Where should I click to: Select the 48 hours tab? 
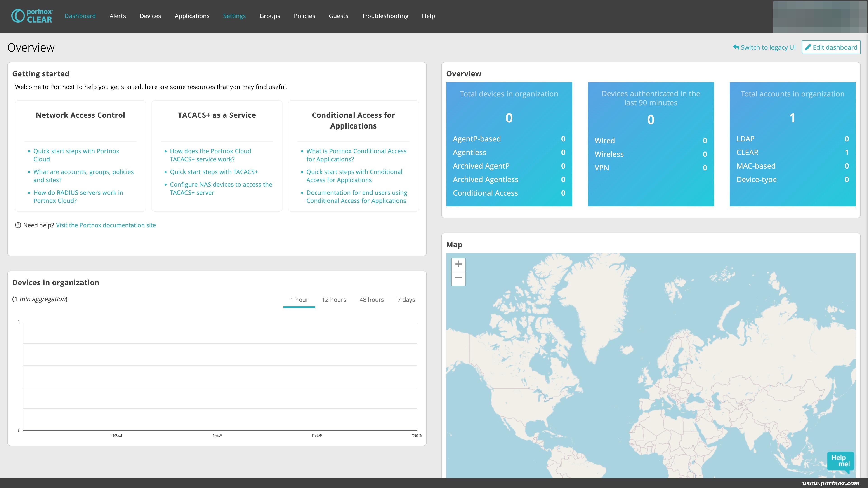[x=371, y=300]
